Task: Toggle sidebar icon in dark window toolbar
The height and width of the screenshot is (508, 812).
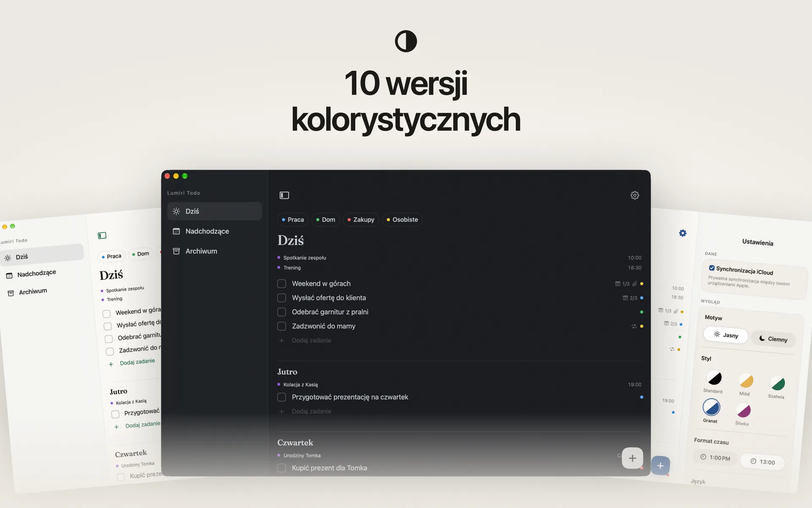Action: tap(284, 195)
